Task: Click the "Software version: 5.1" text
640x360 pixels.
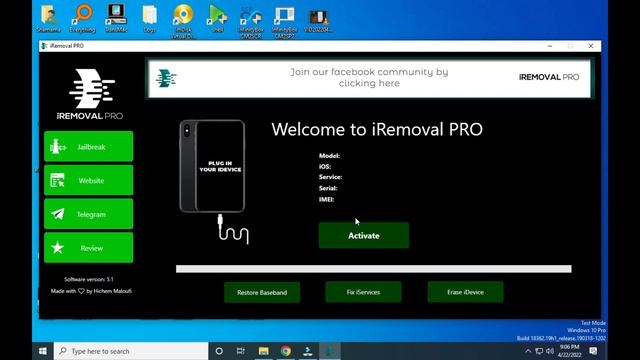Action: coord(89,279)
